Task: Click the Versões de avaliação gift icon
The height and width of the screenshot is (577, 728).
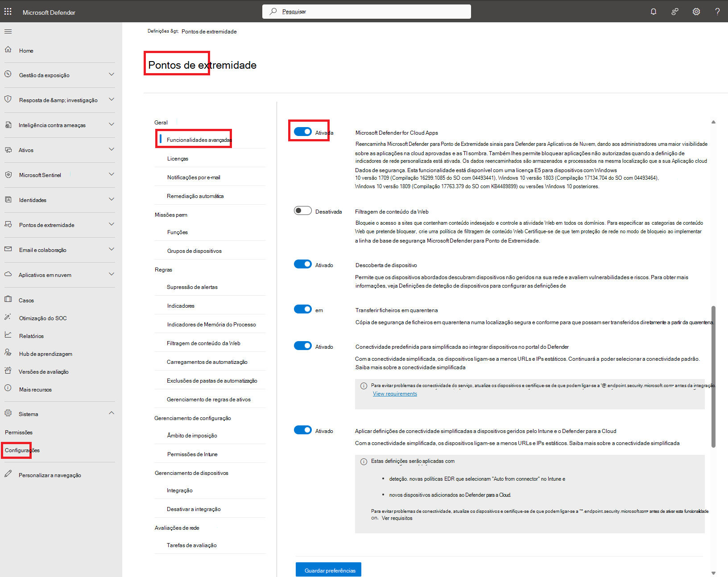Action: pyautogui.click(x=8, y=371)
